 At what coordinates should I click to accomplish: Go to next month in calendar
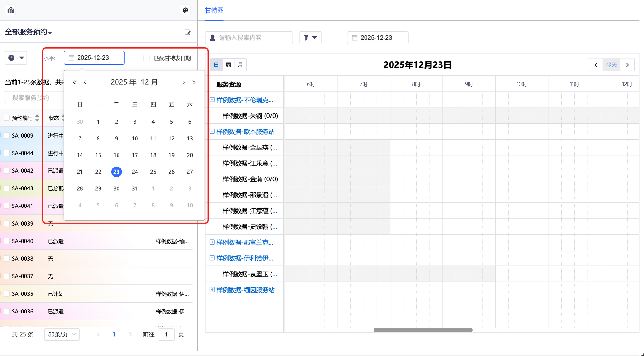point(184,82)
